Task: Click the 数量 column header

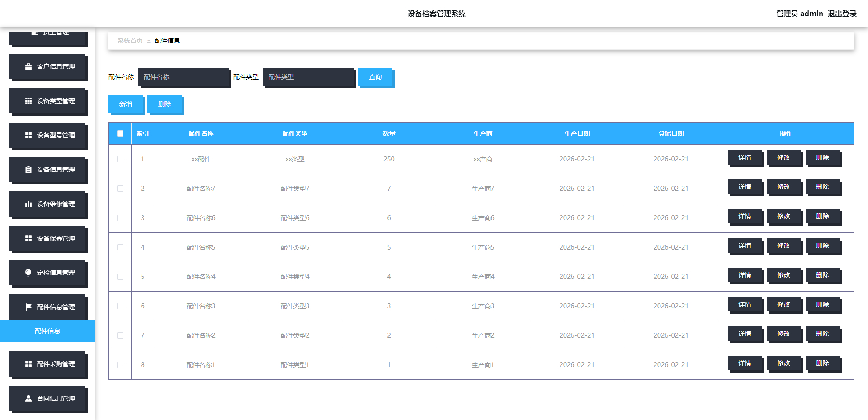Action: 389,133
